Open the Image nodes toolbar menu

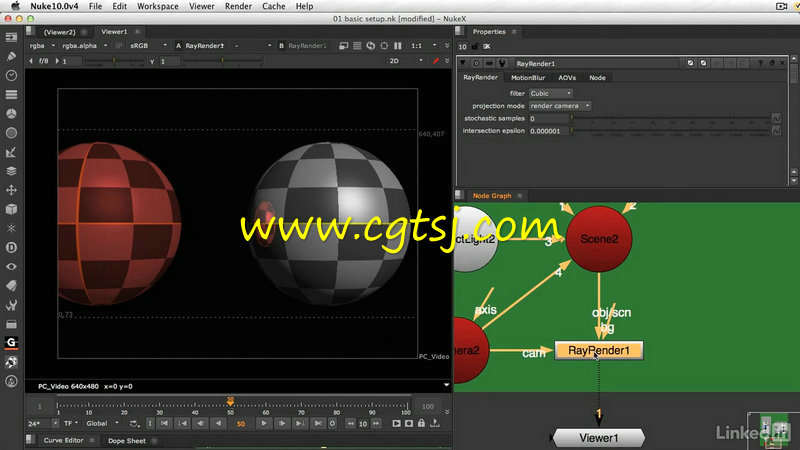click(x=11, y=37)
